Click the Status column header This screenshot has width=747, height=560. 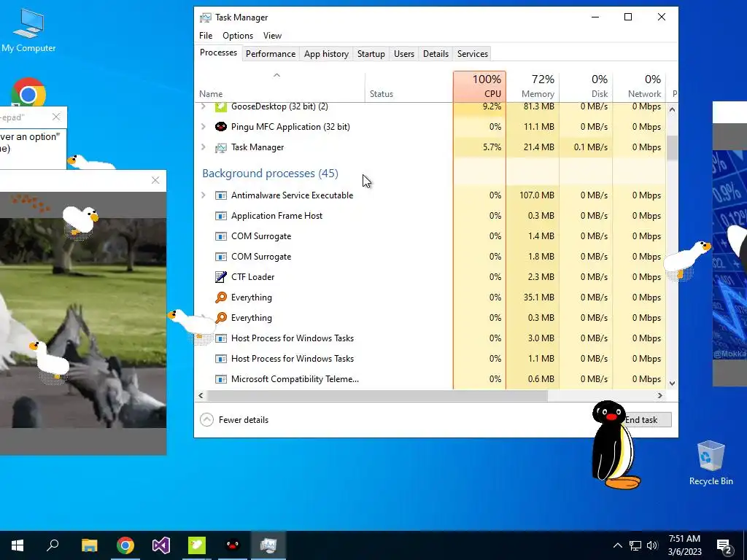409,86
